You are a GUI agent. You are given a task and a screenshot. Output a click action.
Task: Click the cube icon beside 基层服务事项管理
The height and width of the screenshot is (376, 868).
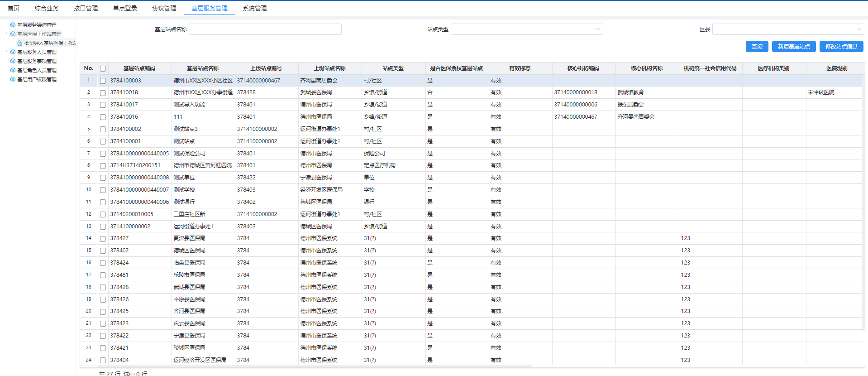pyautogui.click(x=13, y=61)
